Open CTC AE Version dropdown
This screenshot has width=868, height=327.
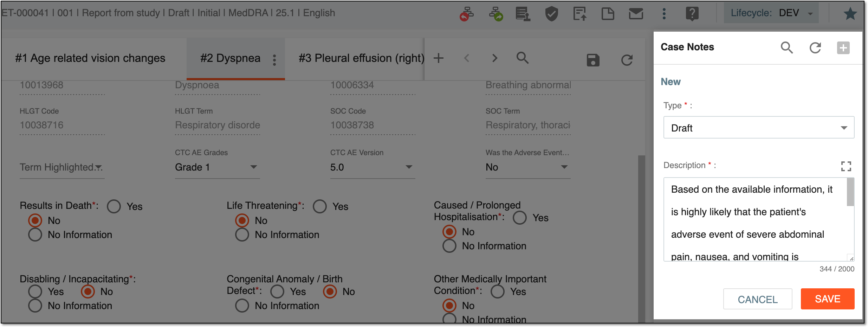point(373,167)
